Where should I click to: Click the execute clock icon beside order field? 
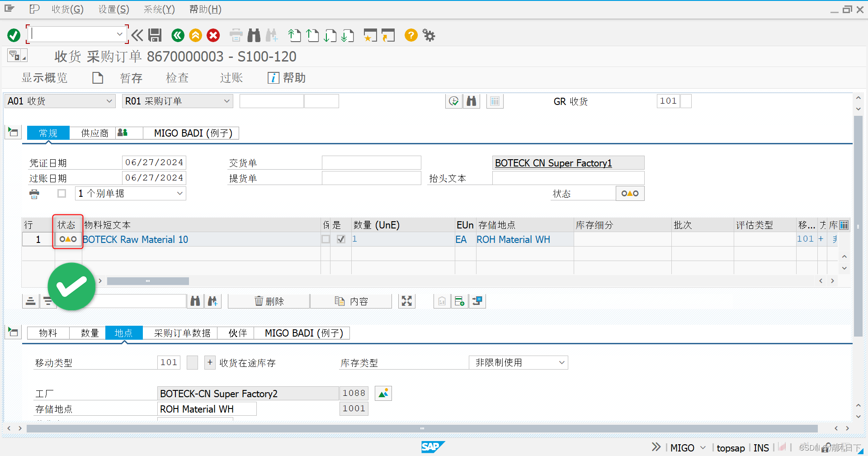tap(454, 101)
